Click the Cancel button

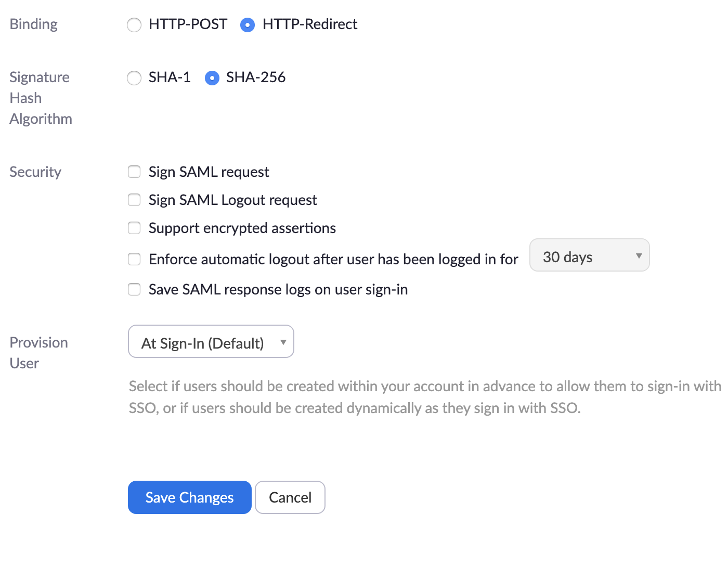[290, 497]
